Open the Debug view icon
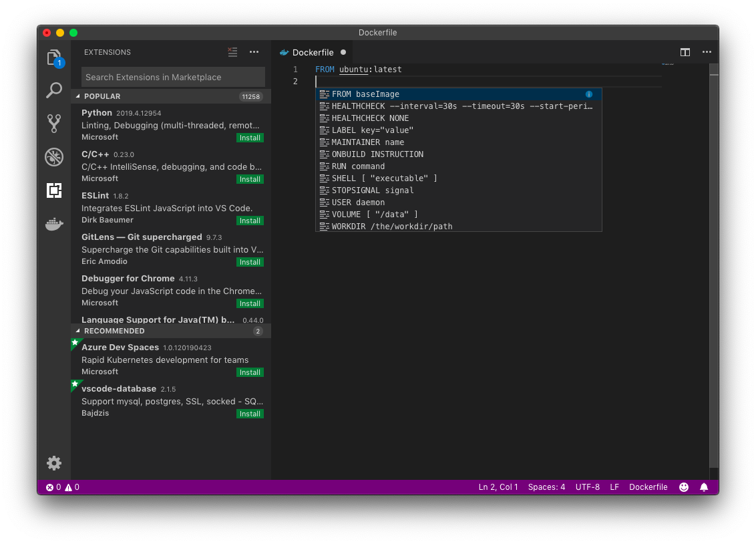 pyautogui.click(x=54, y=157)
